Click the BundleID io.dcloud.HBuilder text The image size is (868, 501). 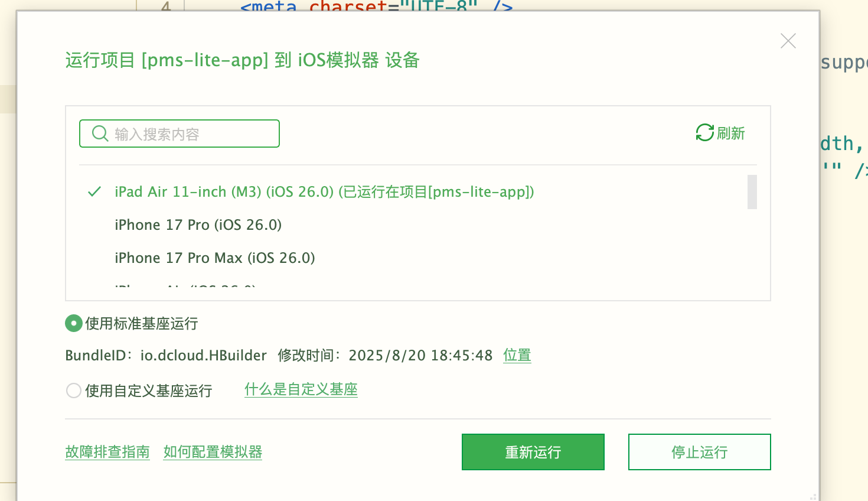[166, 355]
